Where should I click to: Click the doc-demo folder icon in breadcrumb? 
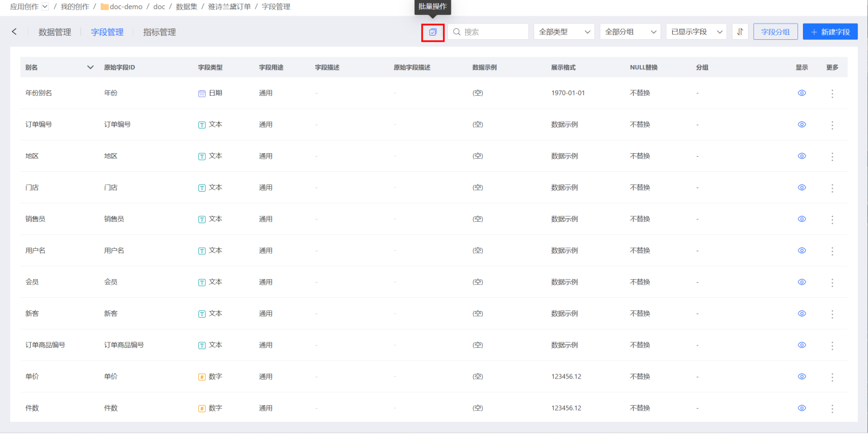coord(104,7)
